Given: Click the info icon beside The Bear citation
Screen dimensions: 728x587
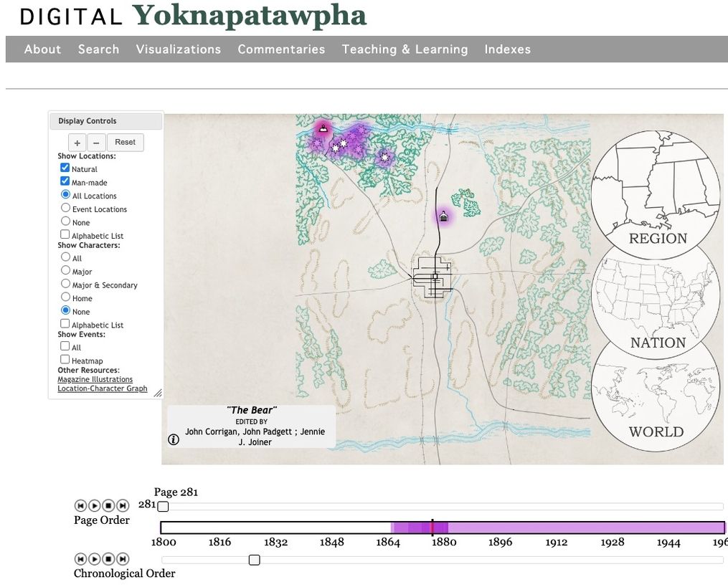Looking at the screenshot, I should pos(173,439).
